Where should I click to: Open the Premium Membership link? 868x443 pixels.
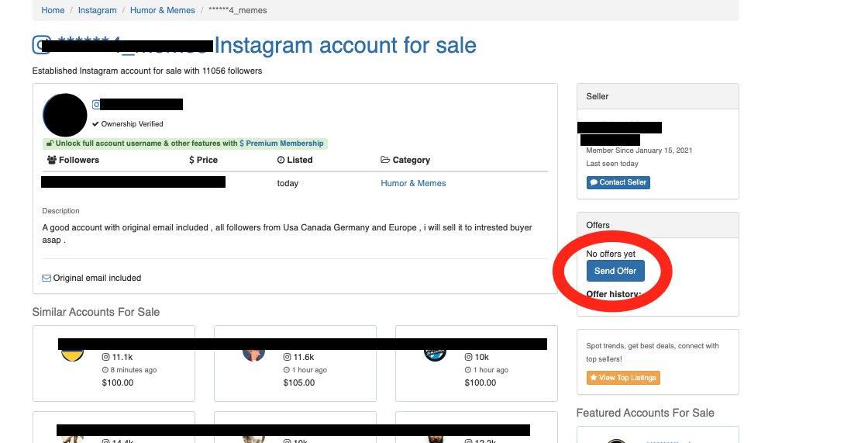[281, 143]
